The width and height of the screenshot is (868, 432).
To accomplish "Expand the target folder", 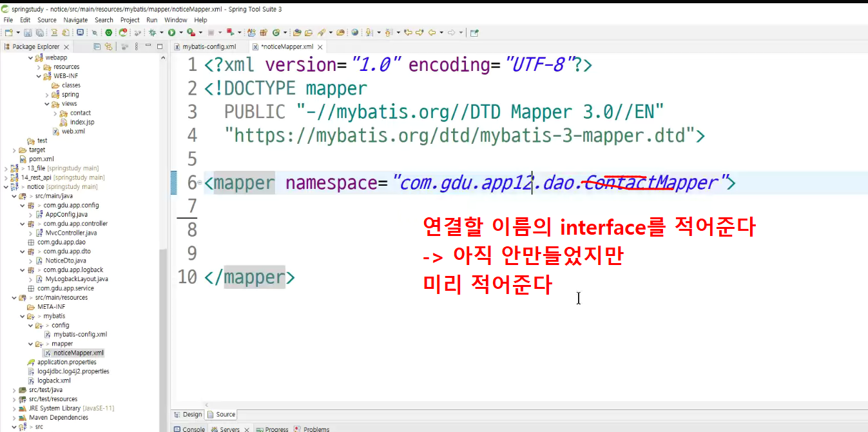I will (14, 150).
